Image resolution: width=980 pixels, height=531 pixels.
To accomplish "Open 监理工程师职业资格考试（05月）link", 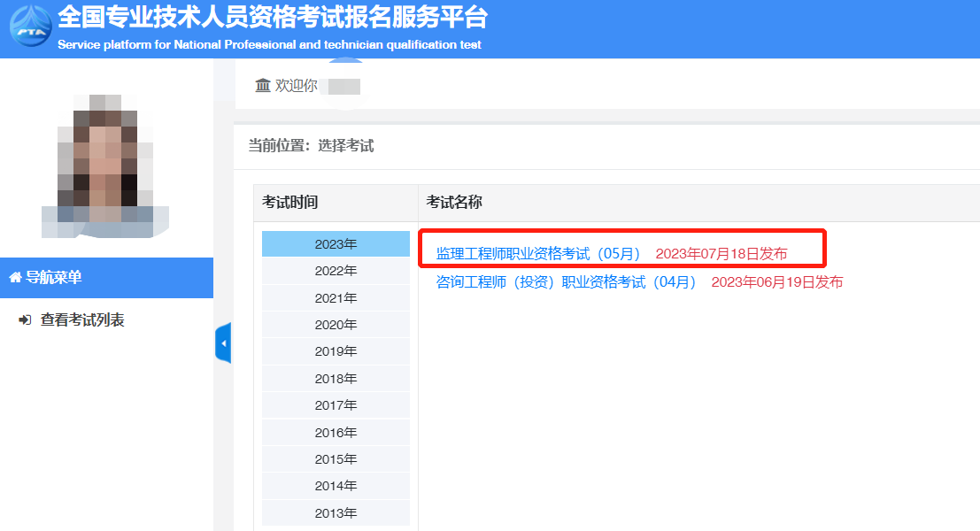I will coord(538,254).
